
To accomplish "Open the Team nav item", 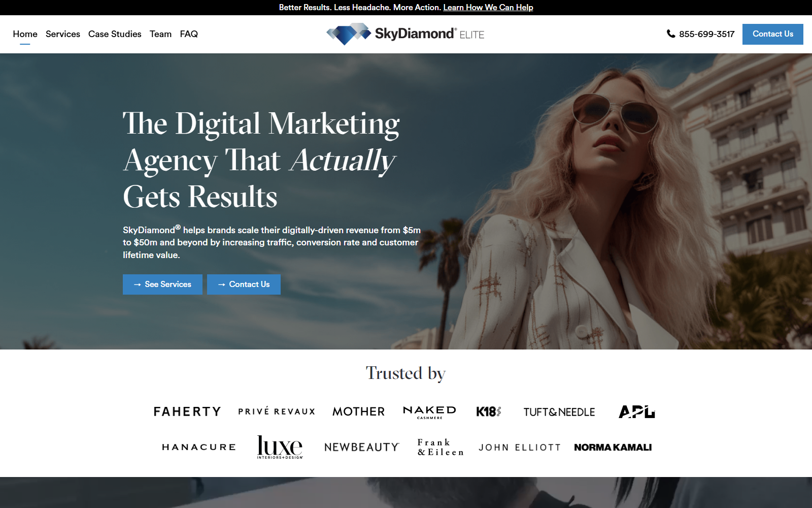I will tap(160, 34).
